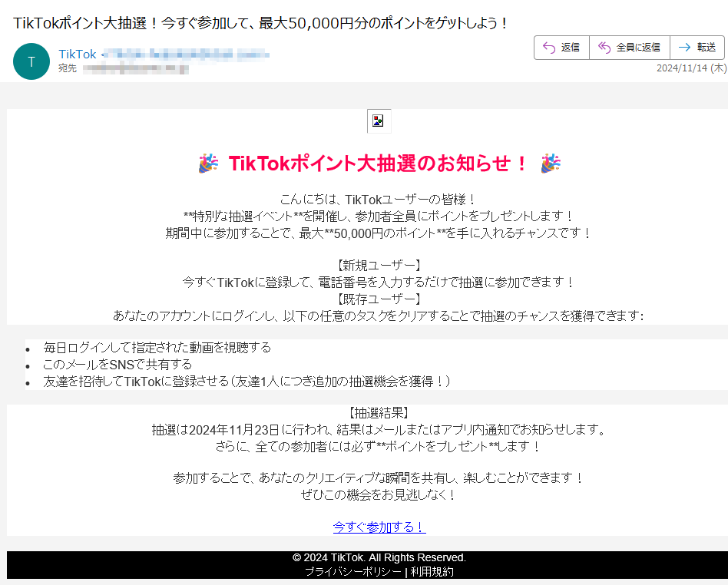Click the right party popper emoji
Screen dimensions: 728x585
point(550,164)
